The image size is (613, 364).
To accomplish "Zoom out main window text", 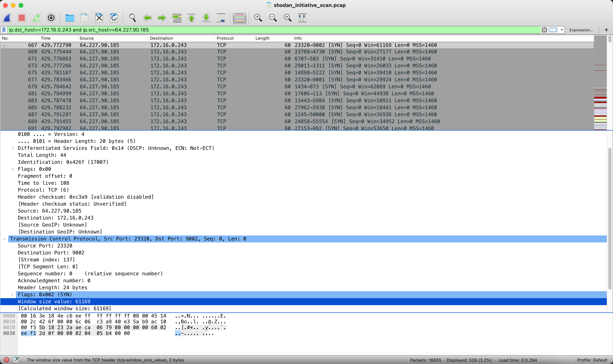I will coord(273,18).
